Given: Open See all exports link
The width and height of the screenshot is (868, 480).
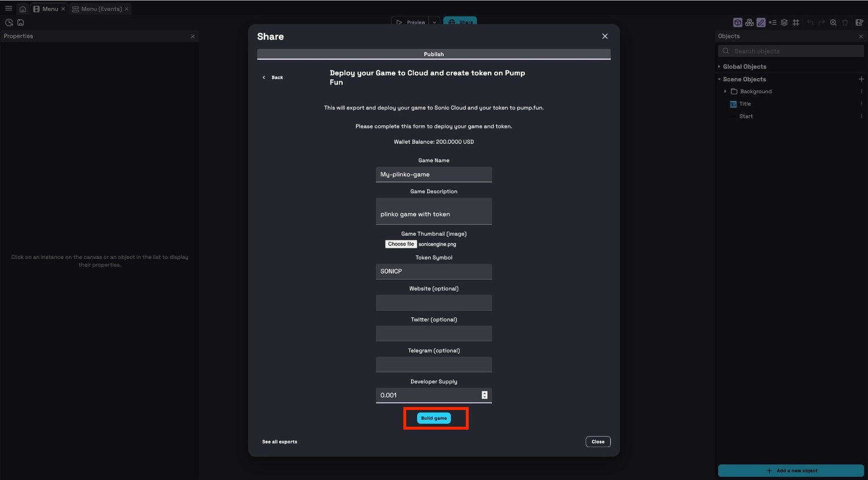Looking at the screenshot, I should coord(279,442).
